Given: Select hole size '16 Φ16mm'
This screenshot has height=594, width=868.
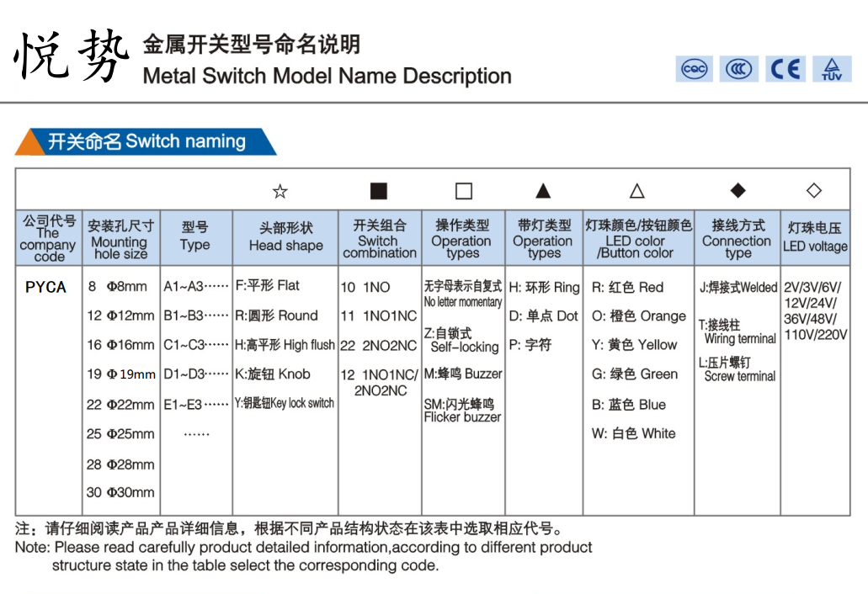Looking at the screenshot, I should point(120,345).
